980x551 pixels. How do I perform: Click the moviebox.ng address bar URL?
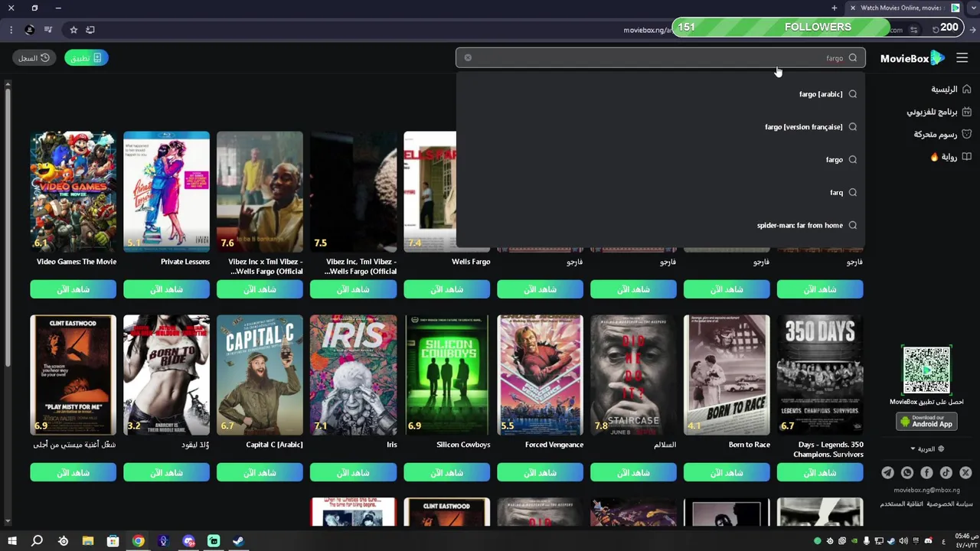(x=648, y=31)
